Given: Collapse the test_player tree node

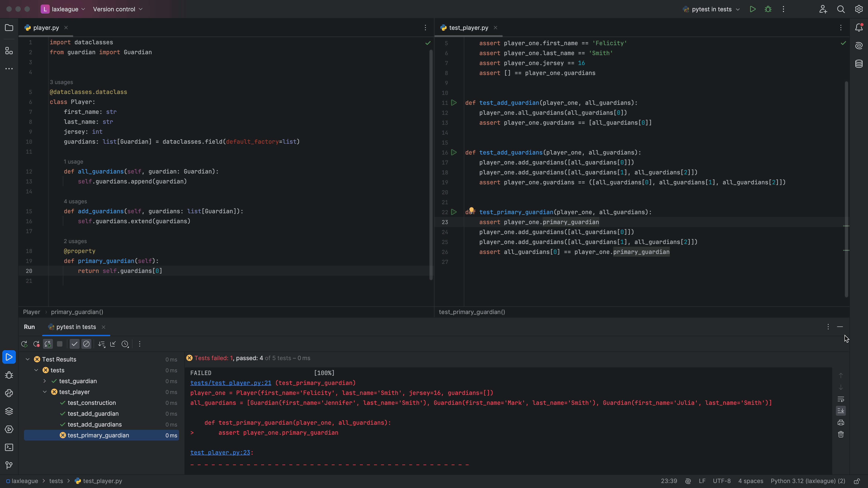Looking at the screenshot, I should [x=45, y=392].
